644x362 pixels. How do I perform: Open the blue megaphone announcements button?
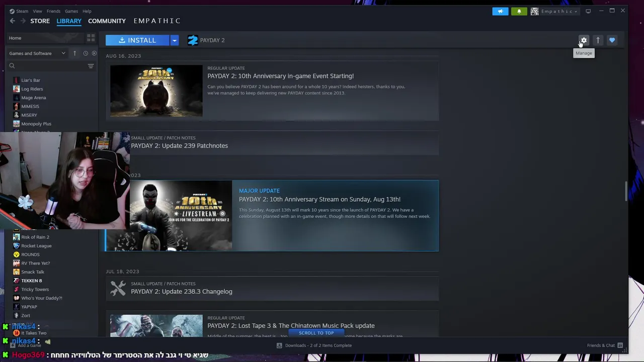click(x=500, y=11)
